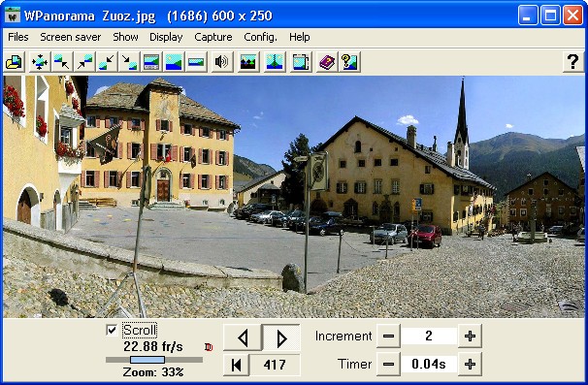Click the picture with control bar icon

[151, 62]
